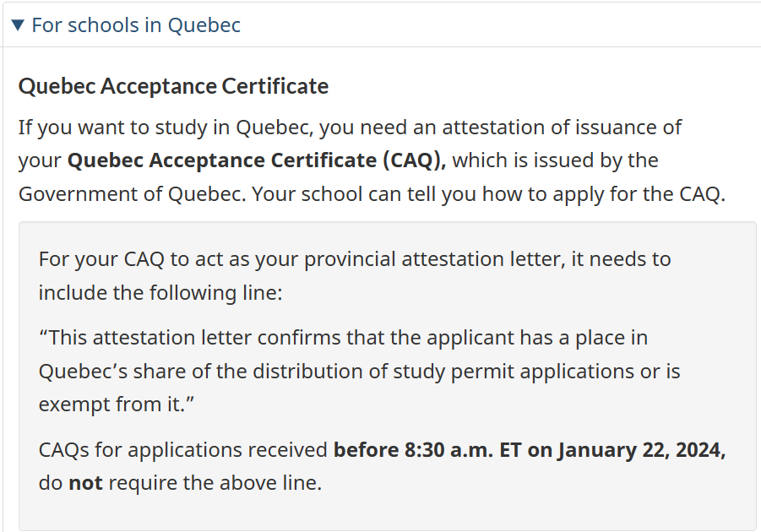Click bold date 'January 22, 2024,'
Viewport: 761px width, 532px height.
coord(642,450)
